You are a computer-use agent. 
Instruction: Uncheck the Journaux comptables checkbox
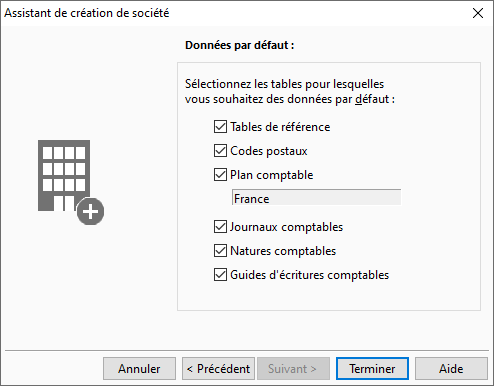point(220,227)
